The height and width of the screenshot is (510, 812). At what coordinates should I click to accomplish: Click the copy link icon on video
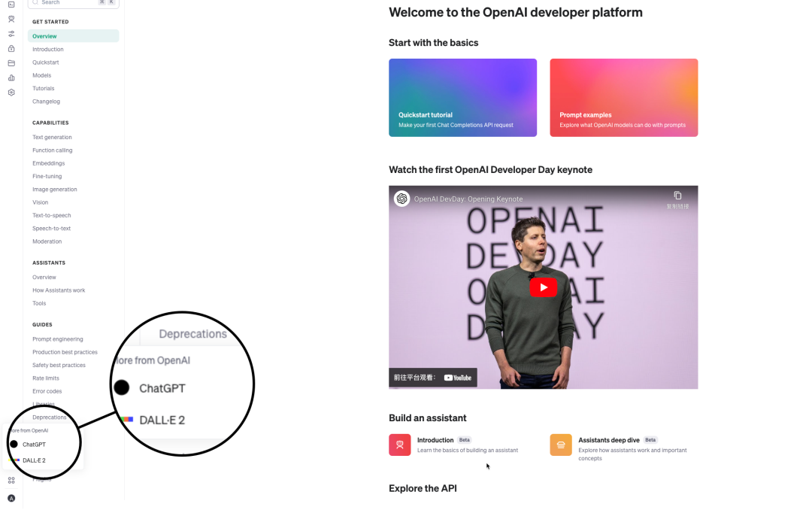[x=677, y=196]
